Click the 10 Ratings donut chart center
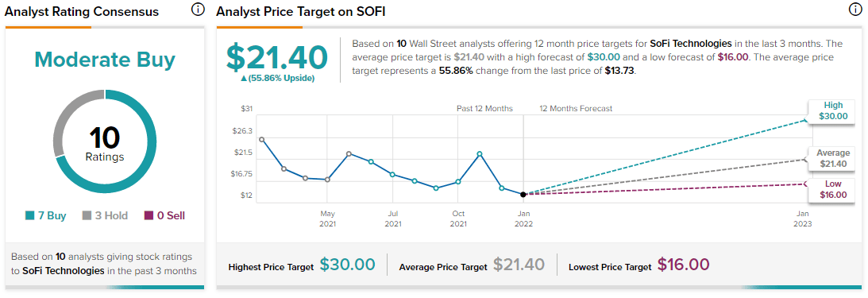 105,141
